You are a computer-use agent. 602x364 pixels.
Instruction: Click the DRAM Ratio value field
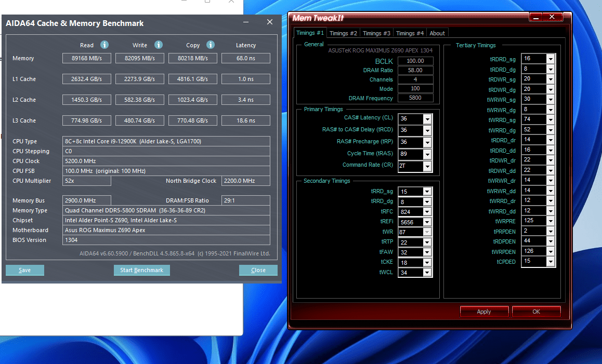pos(415,70)
